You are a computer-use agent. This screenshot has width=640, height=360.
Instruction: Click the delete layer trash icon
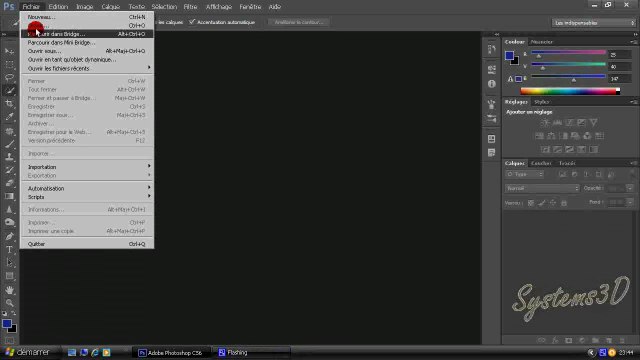tap(622, 340)
